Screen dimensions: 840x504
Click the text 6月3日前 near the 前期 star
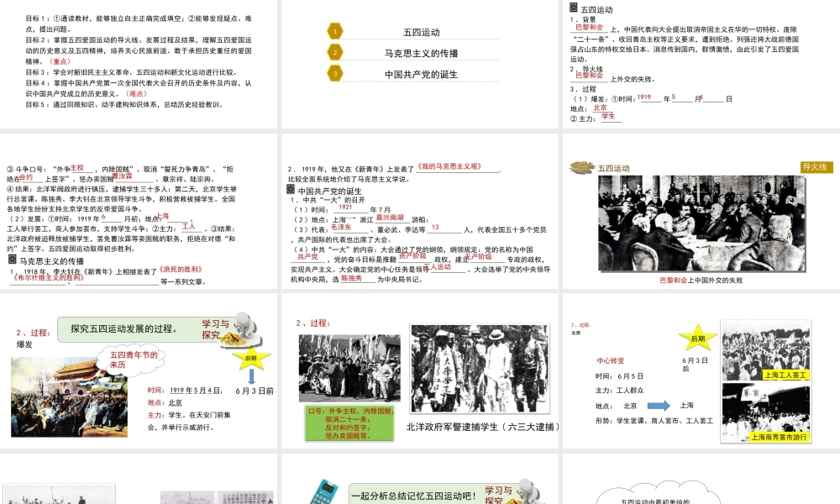point(255,391)
